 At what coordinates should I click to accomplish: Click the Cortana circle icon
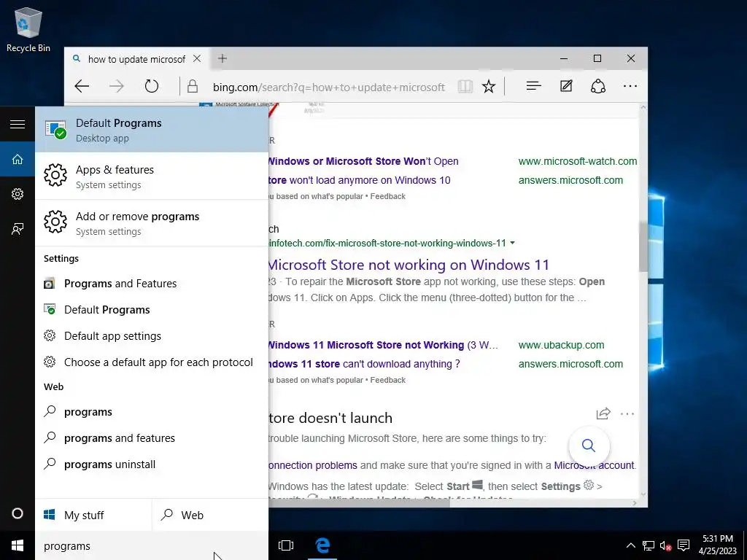pyautogui.click(x=18, y=514)
